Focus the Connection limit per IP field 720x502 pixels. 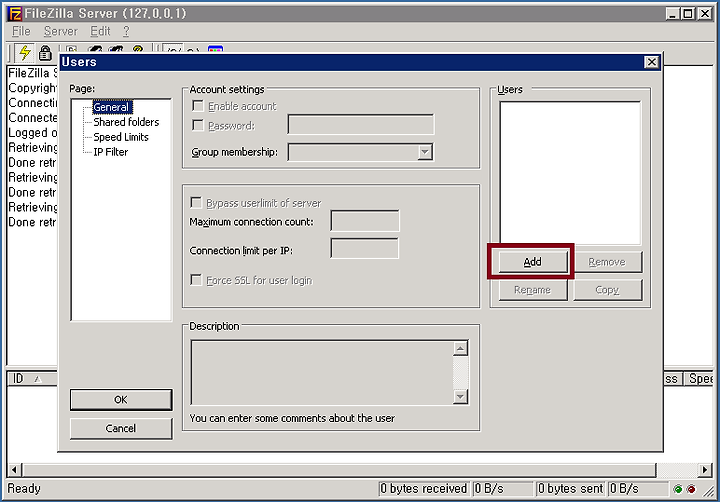tap(365, 248)
